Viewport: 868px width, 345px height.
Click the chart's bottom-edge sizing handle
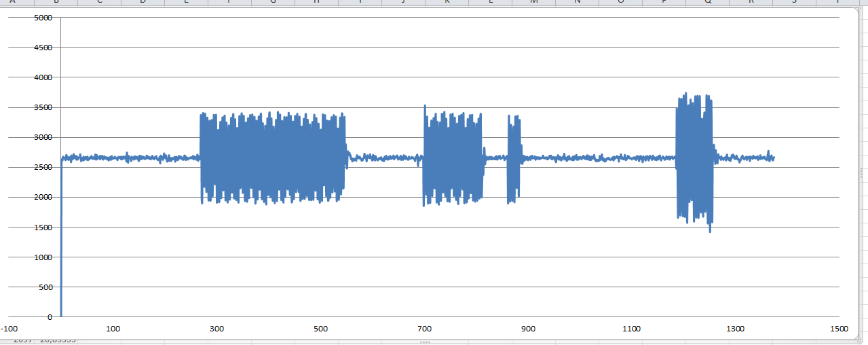pos(426,342)
